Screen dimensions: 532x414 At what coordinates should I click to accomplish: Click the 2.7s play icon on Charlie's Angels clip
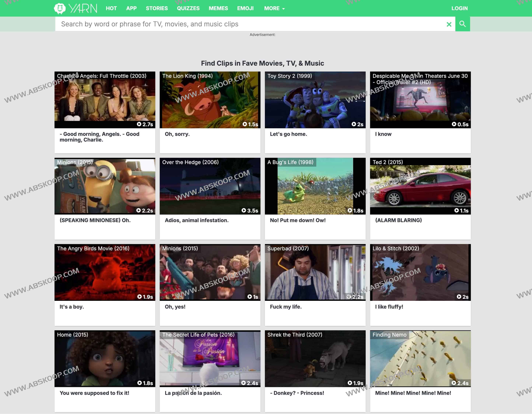139,124
